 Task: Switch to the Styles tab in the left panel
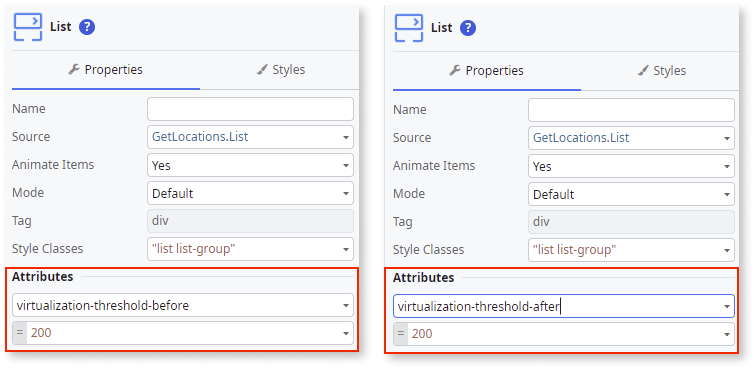281,70
